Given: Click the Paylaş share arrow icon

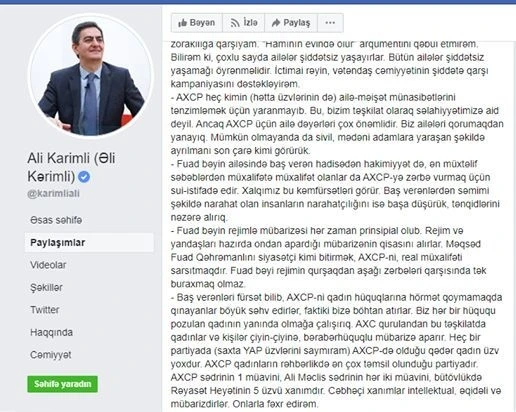Looking at the screenshot, I should 276,23.
